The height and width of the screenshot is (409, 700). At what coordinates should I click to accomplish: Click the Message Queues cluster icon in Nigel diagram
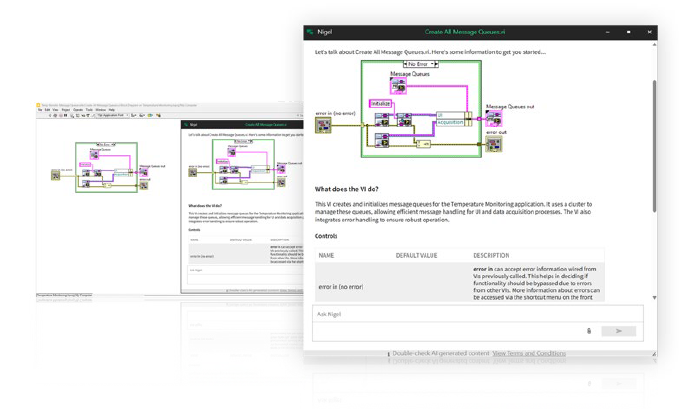coord(398,86)
